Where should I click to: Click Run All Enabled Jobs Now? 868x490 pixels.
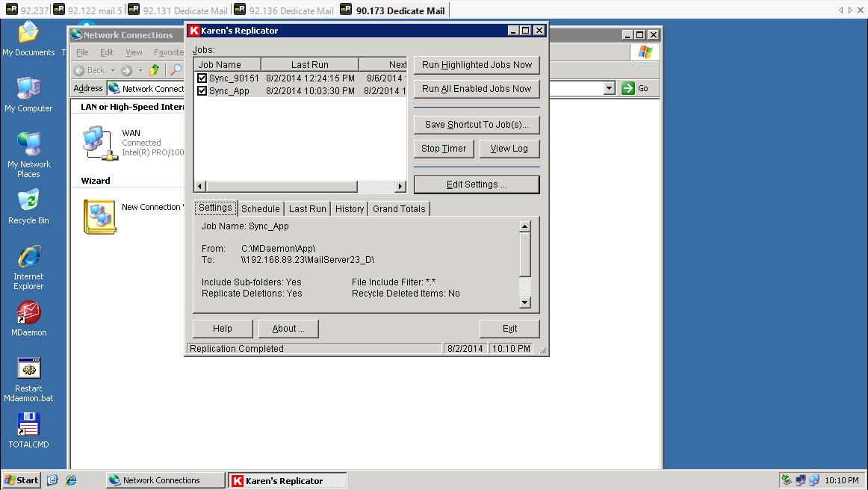click(x=477, y=89)
